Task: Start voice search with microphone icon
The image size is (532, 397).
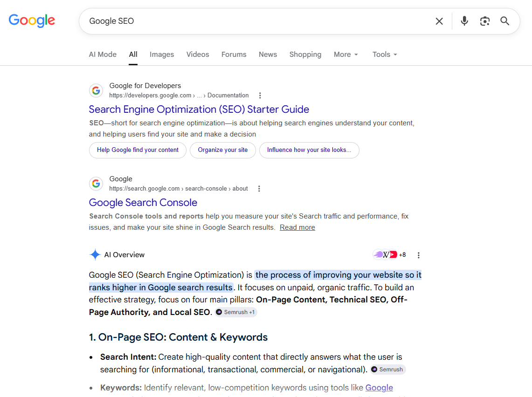Action: [464, 21]
